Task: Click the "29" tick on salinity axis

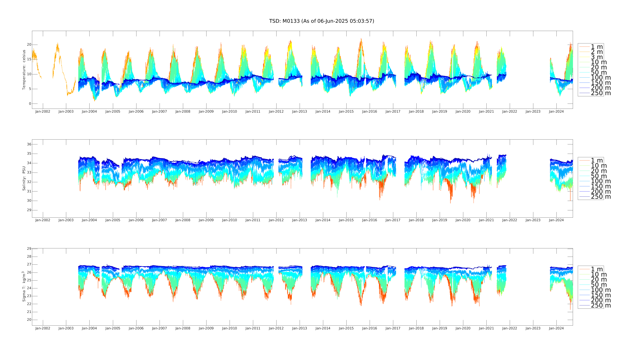Action: 29,210
